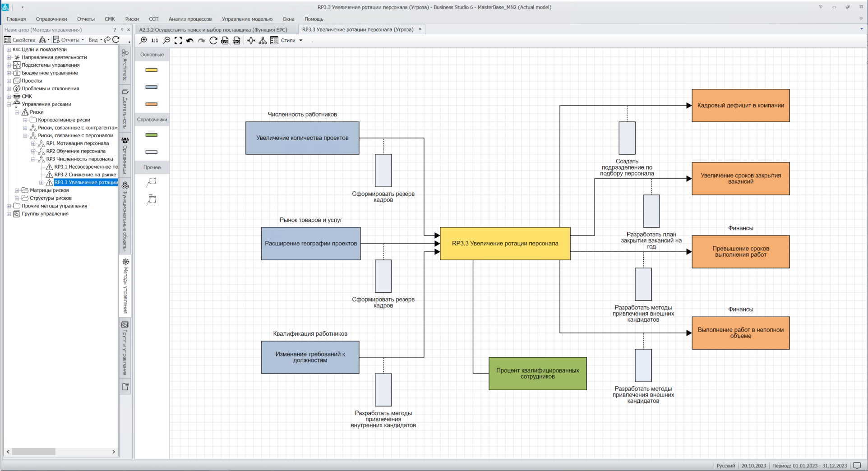Screen dimensions: 868x471
Task: Undo the last diagram action
Action: pos(190,41)
